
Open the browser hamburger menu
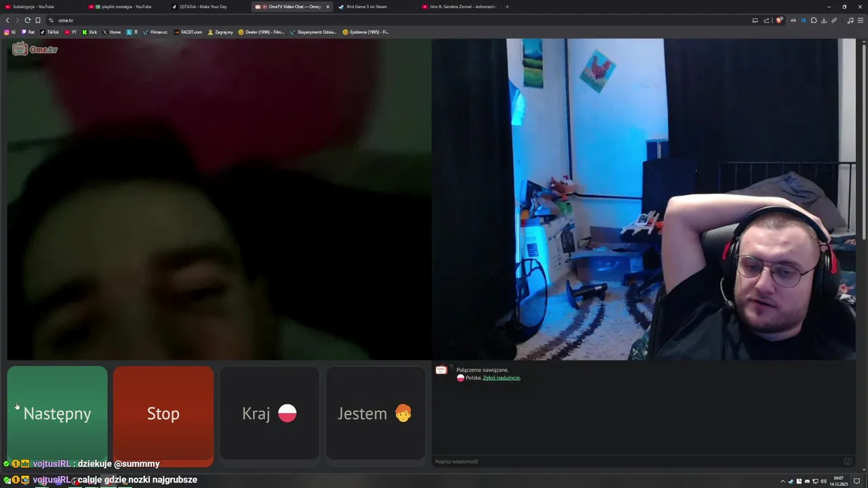tap(861, 20)
